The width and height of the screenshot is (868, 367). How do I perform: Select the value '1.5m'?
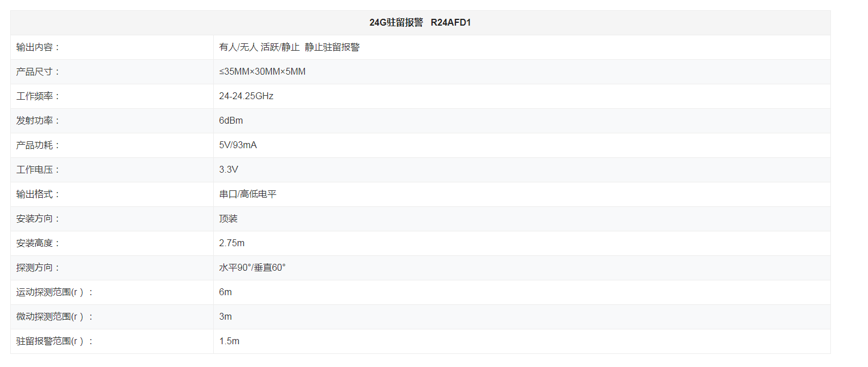pyautogui.click(x=229, y=341)
